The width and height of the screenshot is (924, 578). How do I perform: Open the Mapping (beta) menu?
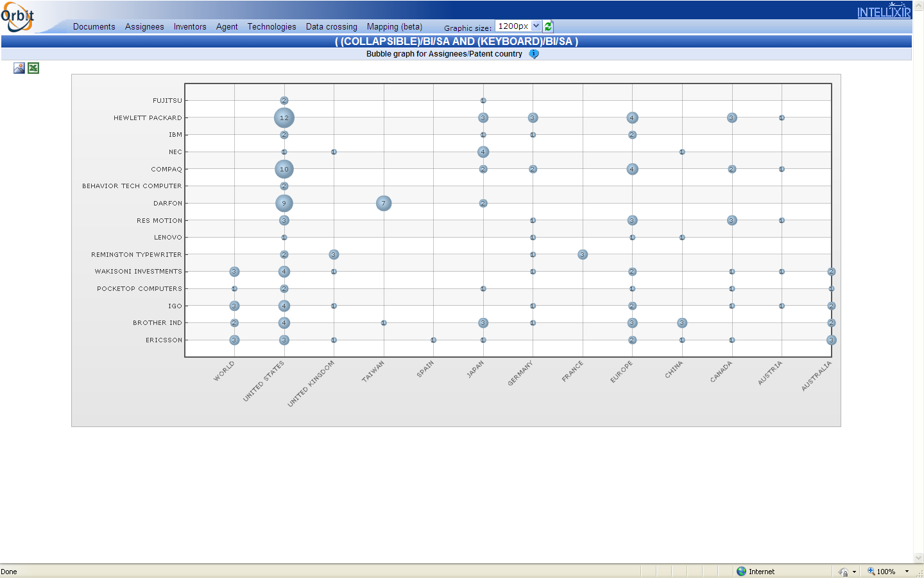(395, 26)
